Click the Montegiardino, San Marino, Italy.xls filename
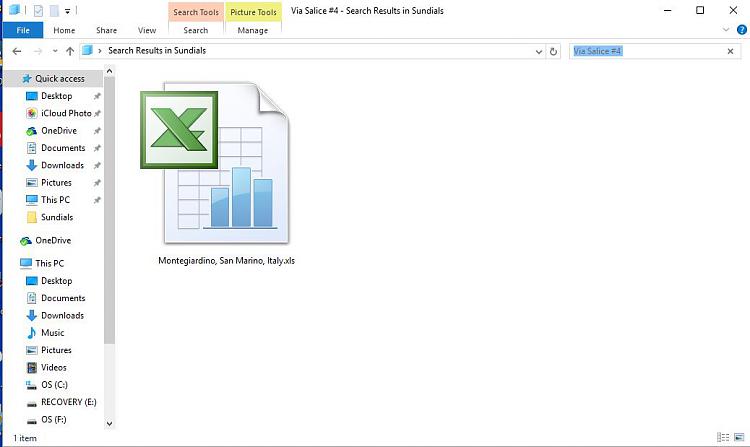Screen dimensions: 750x447 [x=226, y=261]
